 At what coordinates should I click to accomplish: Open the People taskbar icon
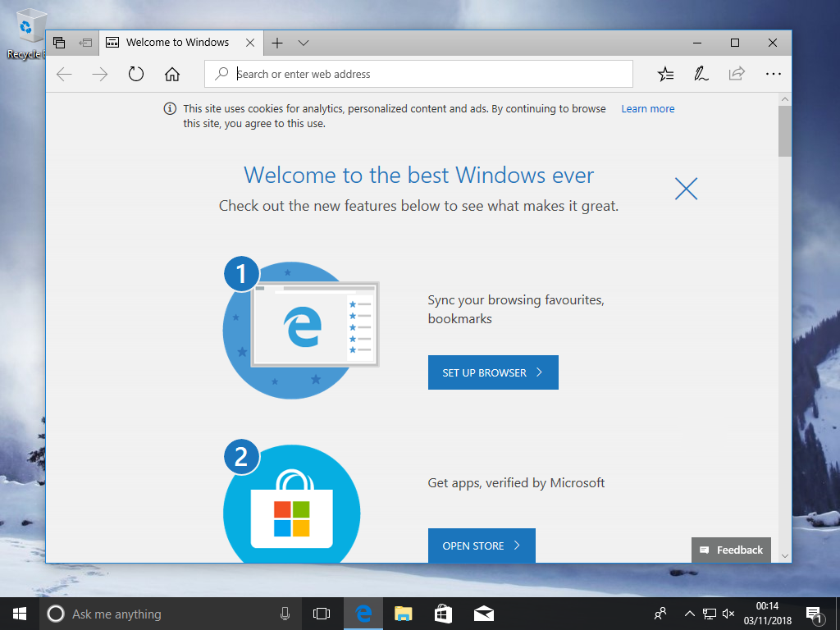(660, 614)
